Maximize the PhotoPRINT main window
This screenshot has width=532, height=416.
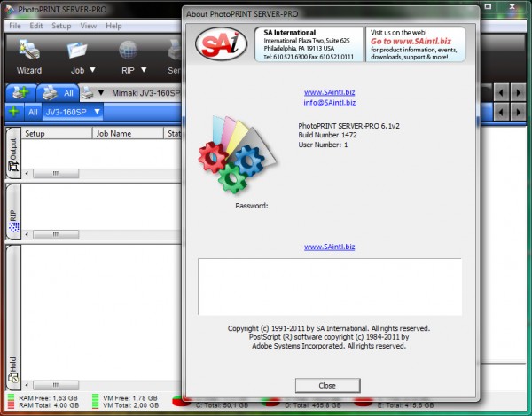488,6
